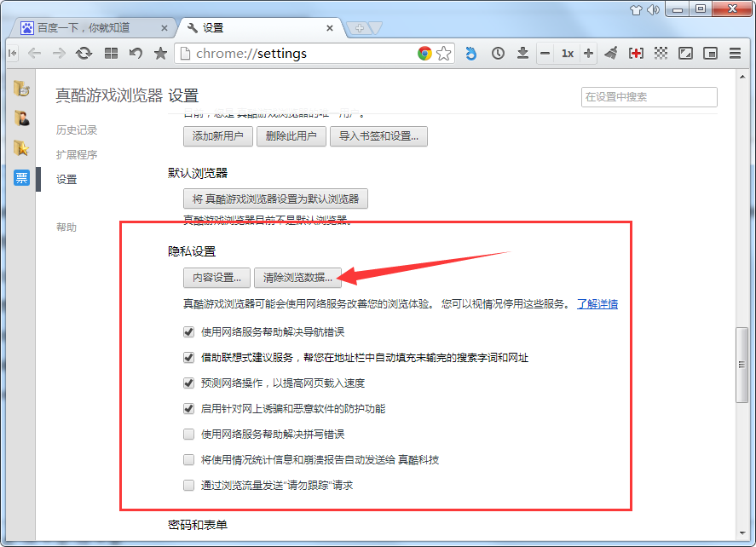Image resolution: width=756 pixels, height=547 pixels.
Task: Click the broom cleanup icon in toolbar
Action: (x=610, y=53)
